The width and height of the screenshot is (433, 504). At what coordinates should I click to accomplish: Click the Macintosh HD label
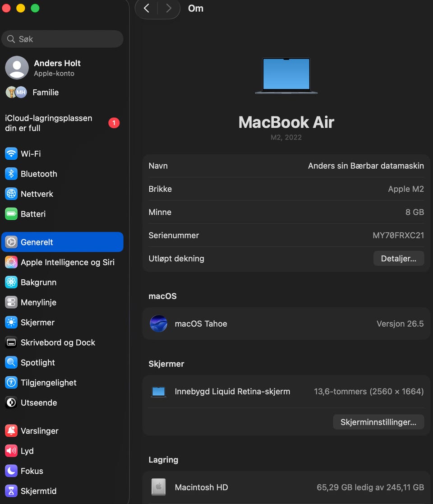coord(202,487)
